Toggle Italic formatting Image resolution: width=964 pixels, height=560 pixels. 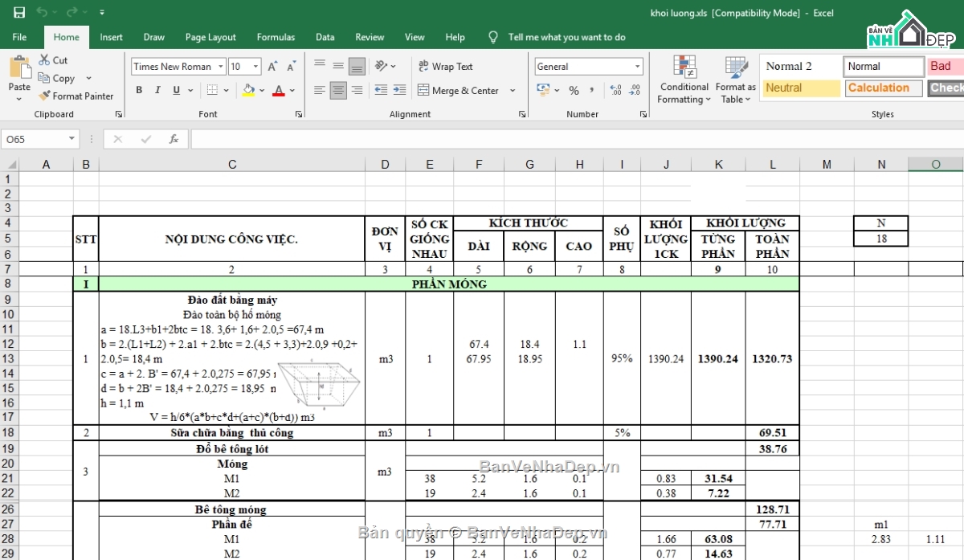coord(157,91)
